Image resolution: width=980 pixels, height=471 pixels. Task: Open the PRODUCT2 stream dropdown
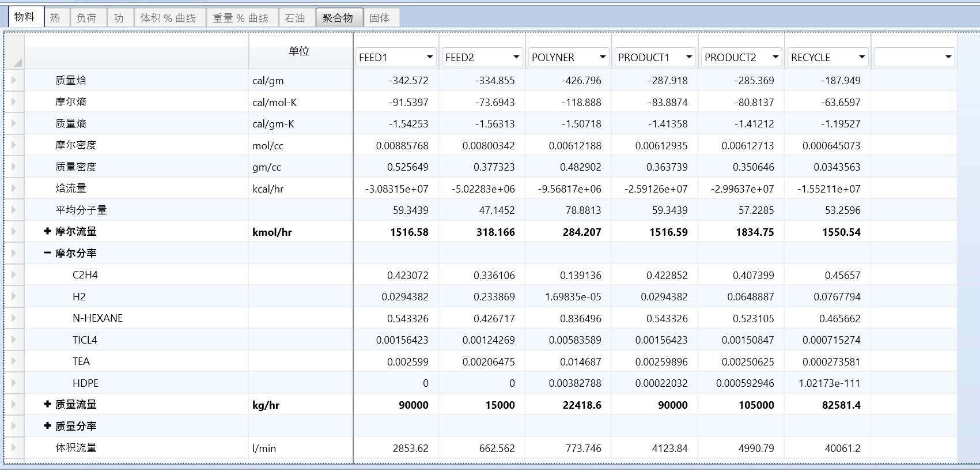pos(775,57)
